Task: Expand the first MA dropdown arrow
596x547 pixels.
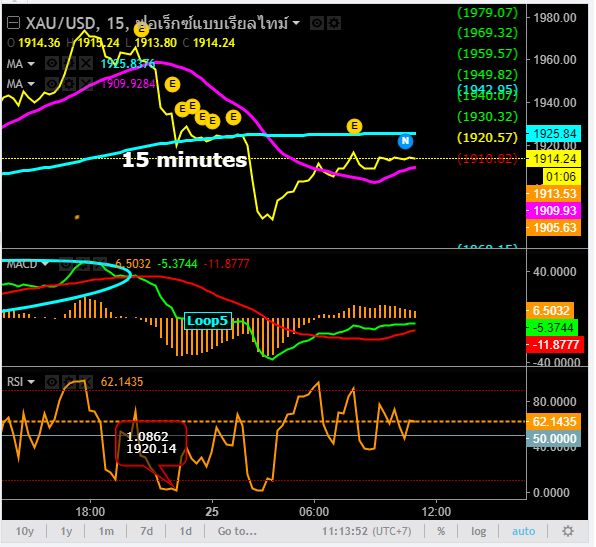Action: point(31,63)
